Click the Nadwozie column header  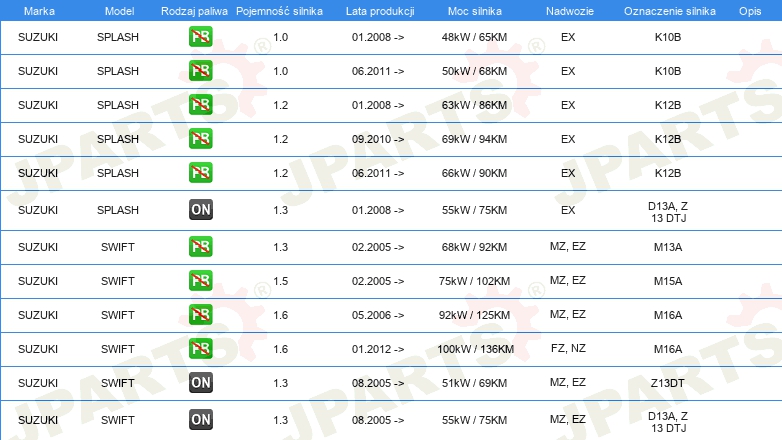570,11
